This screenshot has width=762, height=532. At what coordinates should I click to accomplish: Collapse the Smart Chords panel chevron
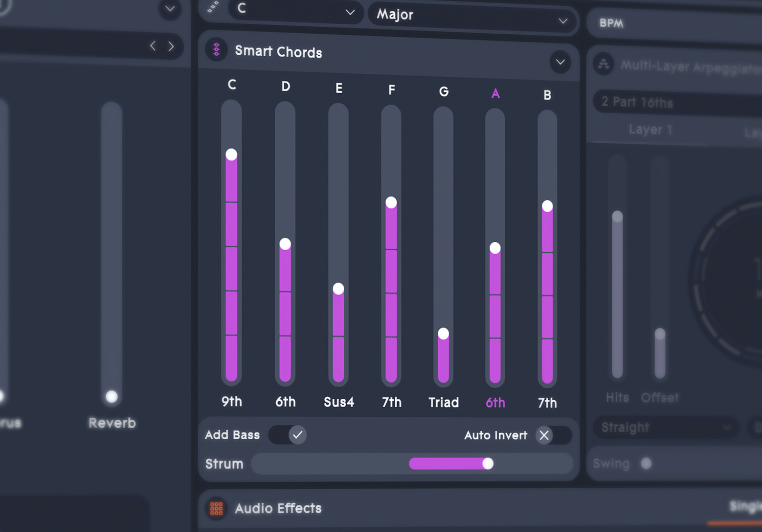(561, 62)
